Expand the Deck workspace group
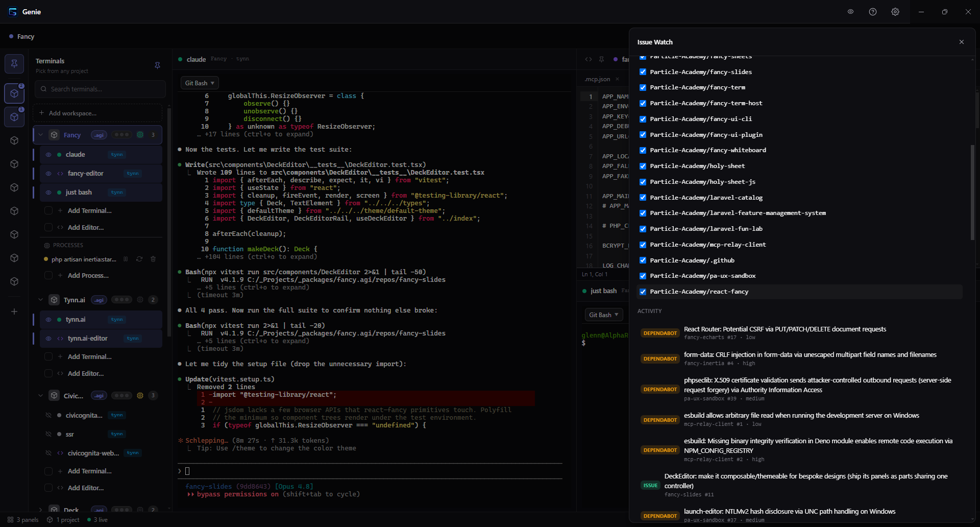 coord(41,510)
